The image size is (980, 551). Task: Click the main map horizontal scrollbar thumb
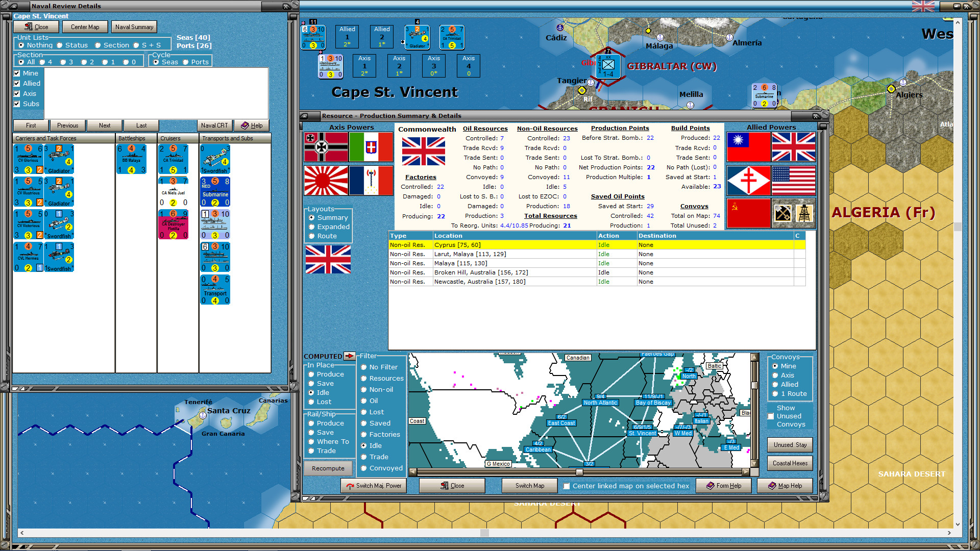click(x=485, y=533)
